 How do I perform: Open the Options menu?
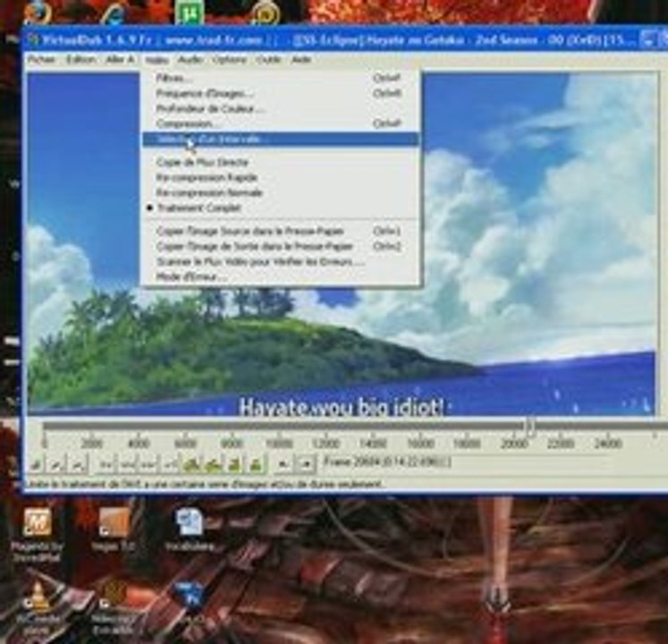coord(230,60)
